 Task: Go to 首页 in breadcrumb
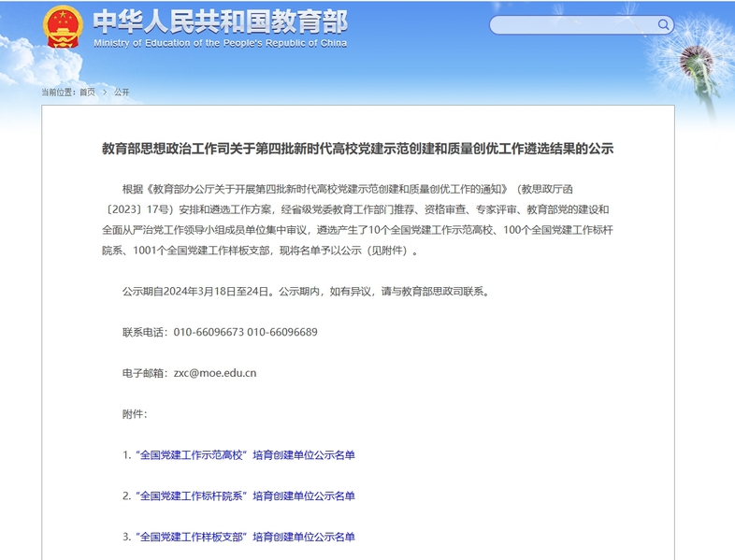click(87, 93)
